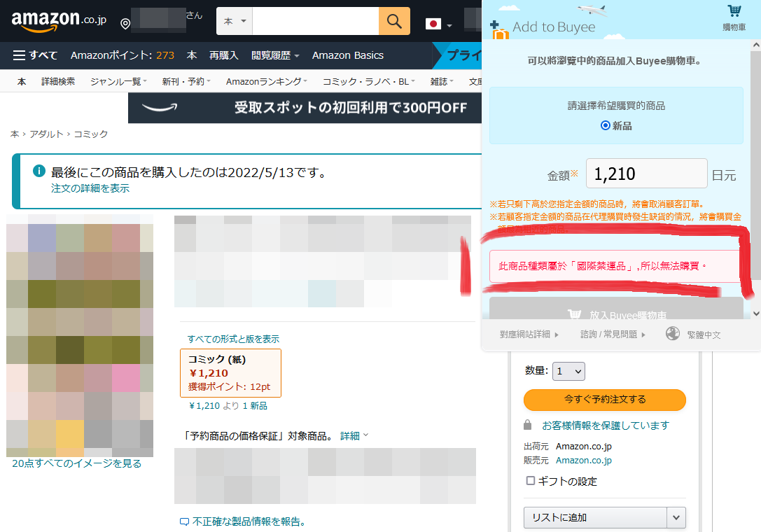
Task: Click the Add to Buyee logo icon
Action: tap(499, 30)
